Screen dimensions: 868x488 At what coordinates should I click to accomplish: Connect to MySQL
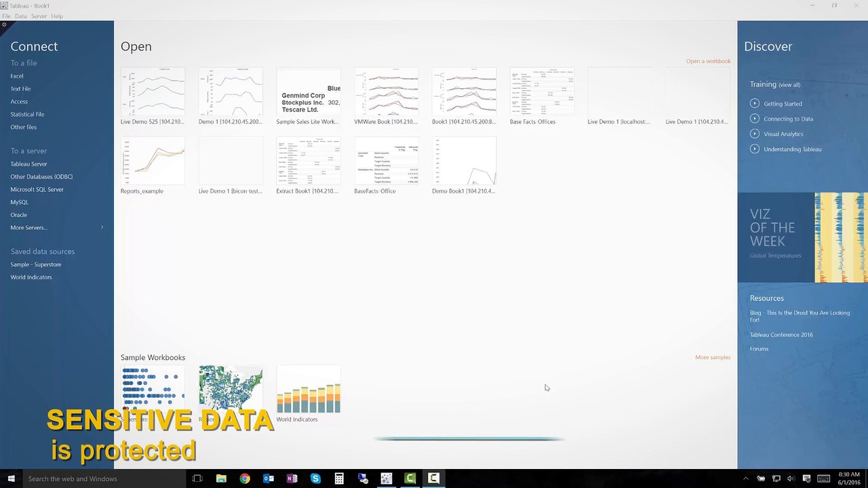tap(19, 202)
